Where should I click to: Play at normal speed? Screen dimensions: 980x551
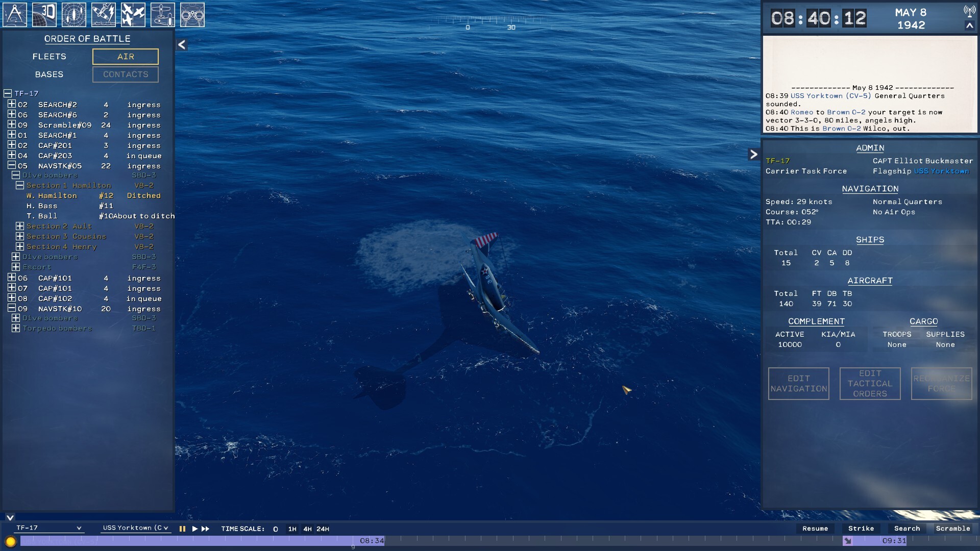(x=194, y=529)
